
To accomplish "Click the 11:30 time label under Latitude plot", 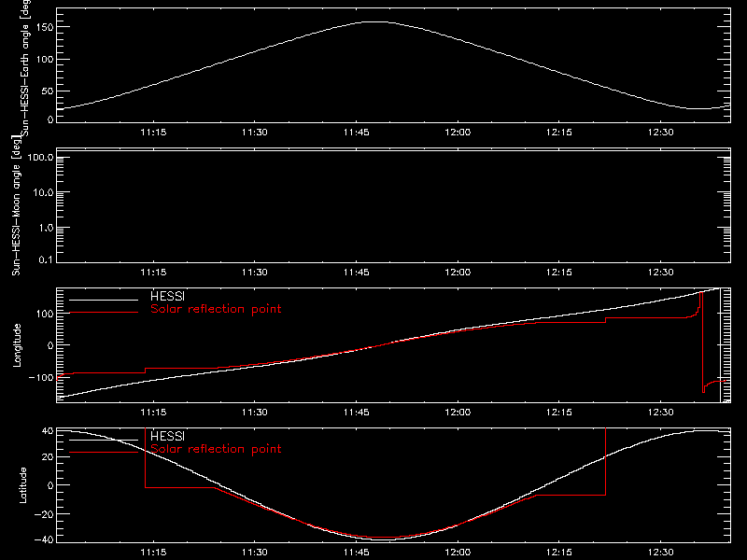I will pyautogui.click(x=255, y=552).
